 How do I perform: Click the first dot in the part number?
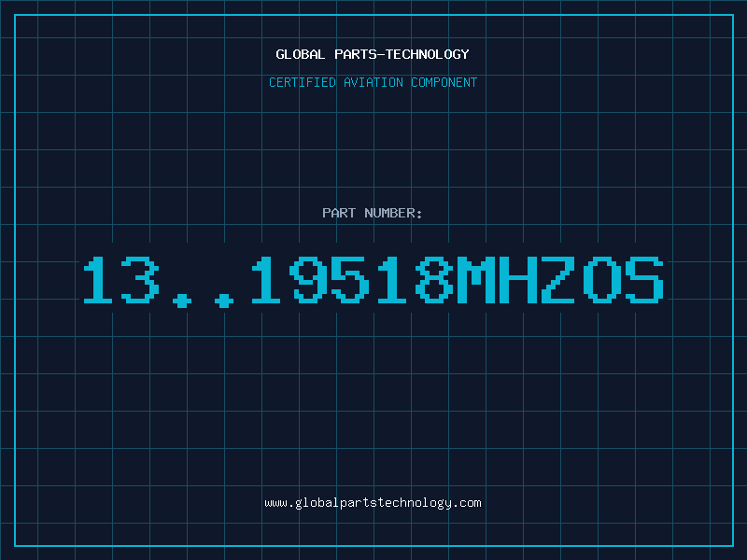(x=181, y=300)
